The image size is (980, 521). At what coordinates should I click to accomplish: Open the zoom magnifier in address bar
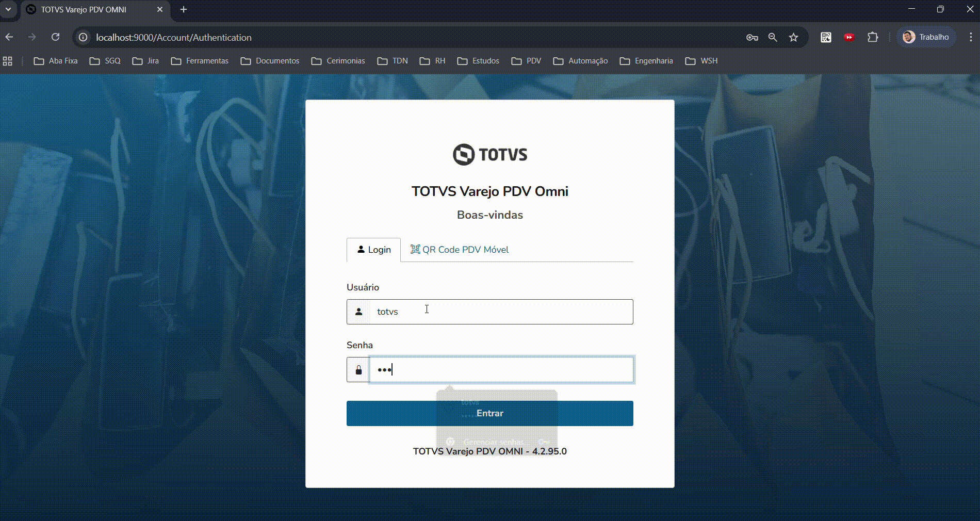(773, 37)
